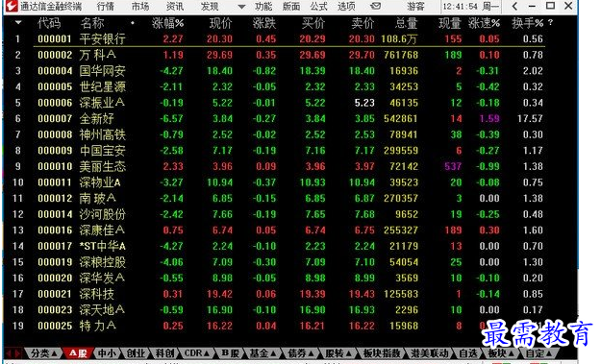Viewport: 601px width, 364px height.
Task: Click the dot marker beside 名称 header
Action: coord(133,23)
